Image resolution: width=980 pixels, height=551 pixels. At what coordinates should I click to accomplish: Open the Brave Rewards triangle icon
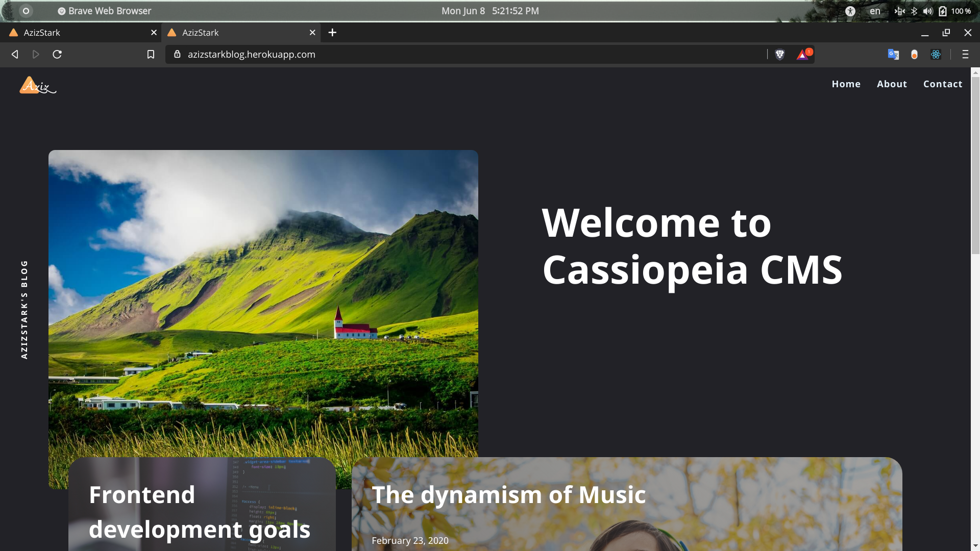803,54
